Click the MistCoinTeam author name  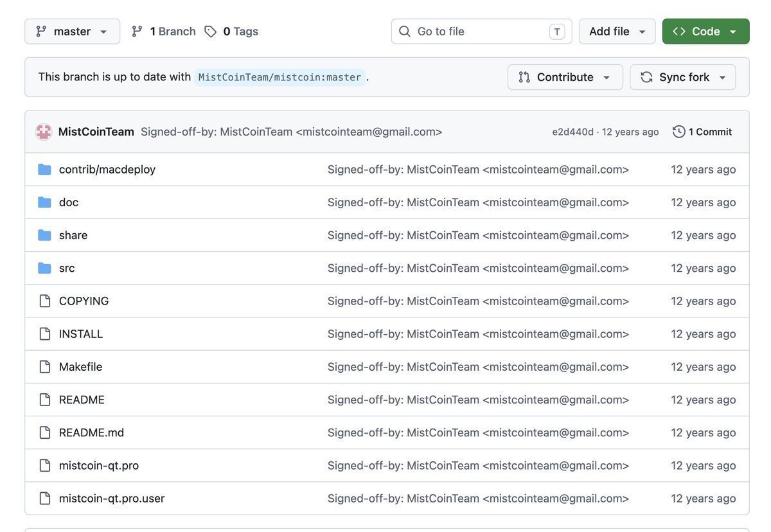coord(96,132)
